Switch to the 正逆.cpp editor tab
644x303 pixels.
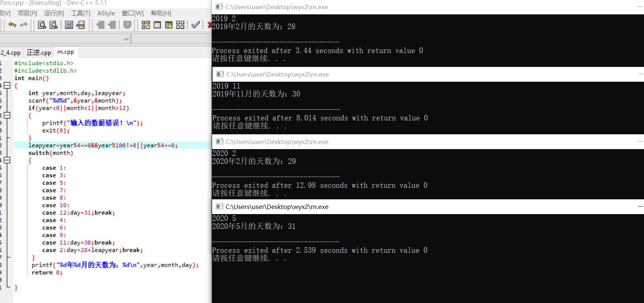39,53
